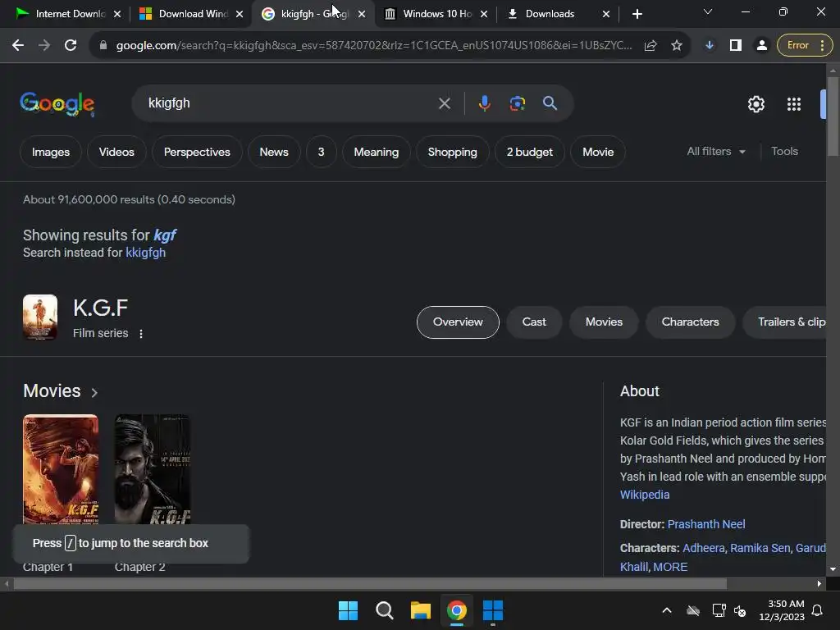Click the horizontal scrollbar thumb
The height and width of the screenshot is (630, 840).
tap(370, 584)
